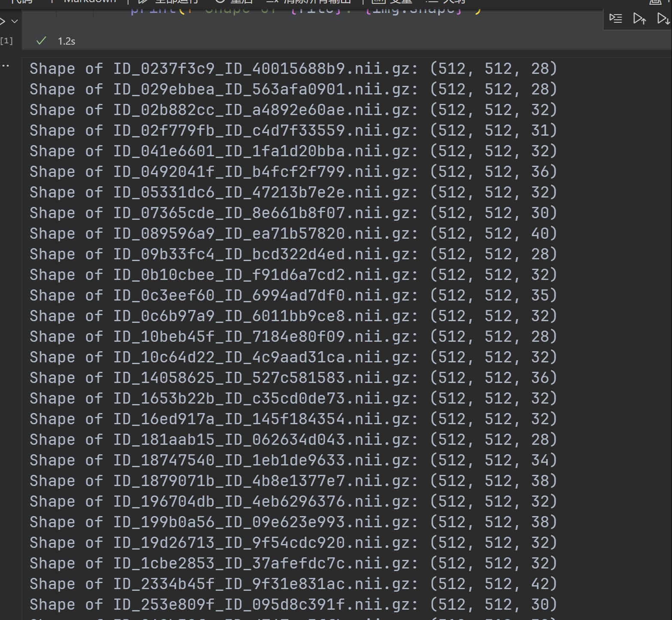Click output line for ID_2334b45f file
The height and width of the screenshot is (620, 672).
click(293, 584)
